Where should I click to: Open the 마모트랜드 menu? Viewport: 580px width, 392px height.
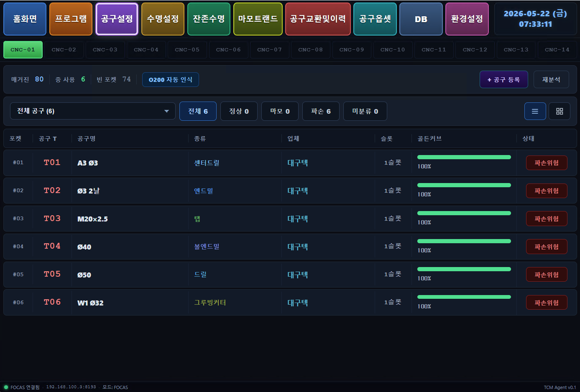(258, 19)
